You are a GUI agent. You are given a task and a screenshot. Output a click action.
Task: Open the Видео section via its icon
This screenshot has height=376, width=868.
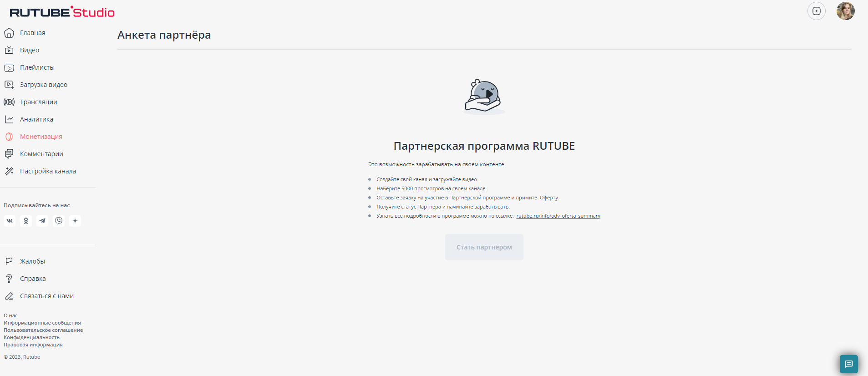pyautogui.click(x=9, y=50)
